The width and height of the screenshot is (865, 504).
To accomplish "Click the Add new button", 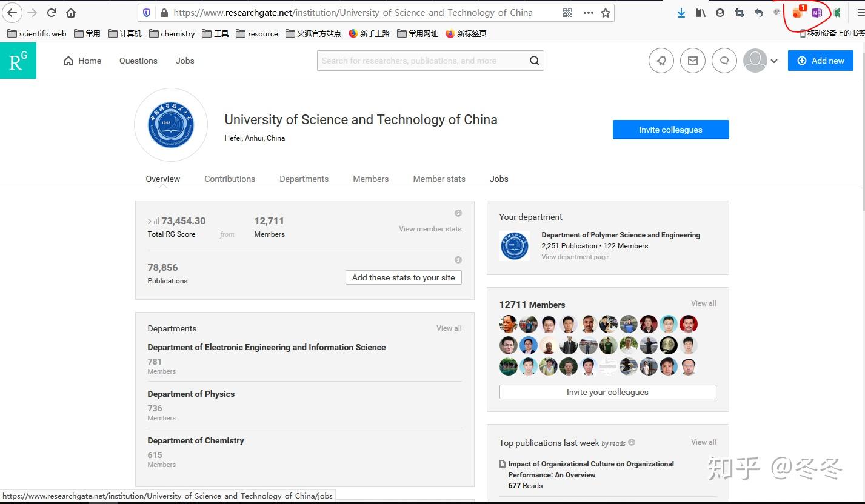I will tap(821, 61).
